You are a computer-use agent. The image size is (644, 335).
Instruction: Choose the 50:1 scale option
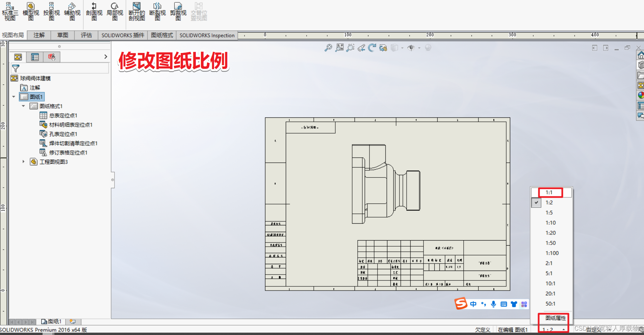point(551,304)
